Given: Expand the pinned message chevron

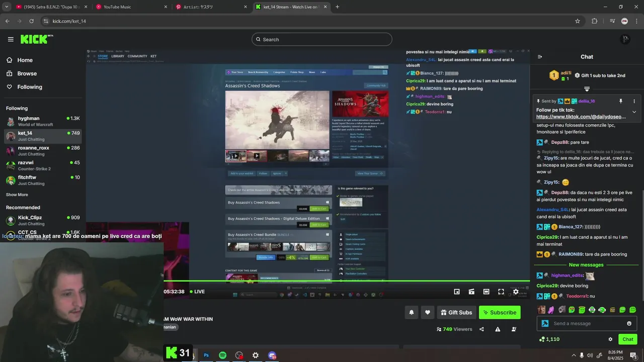Looking at the screenshot, I should [x=634, y=112].
